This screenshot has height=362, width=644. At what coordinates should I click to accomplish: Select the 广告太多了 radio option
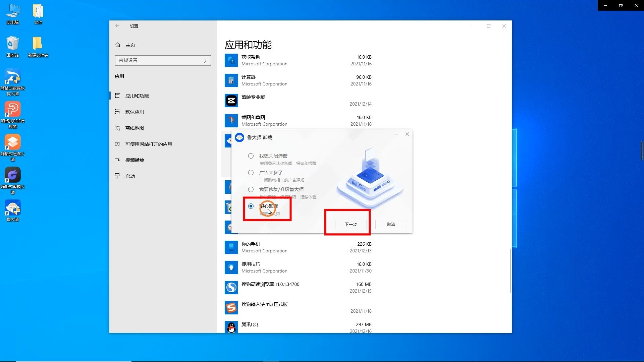pyautogui.click(x=251, y=173)
